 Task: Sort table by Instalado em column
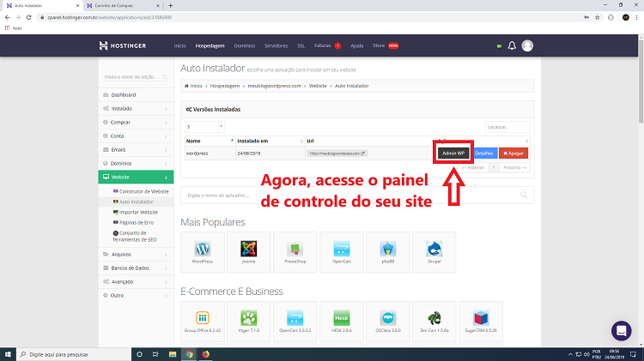click(270, 141)
